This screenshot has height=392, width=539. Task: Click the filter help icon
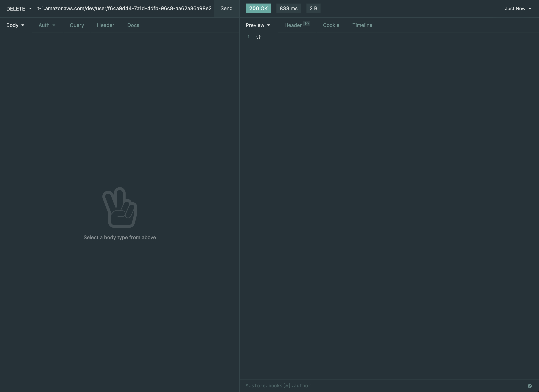pos(530,386)
